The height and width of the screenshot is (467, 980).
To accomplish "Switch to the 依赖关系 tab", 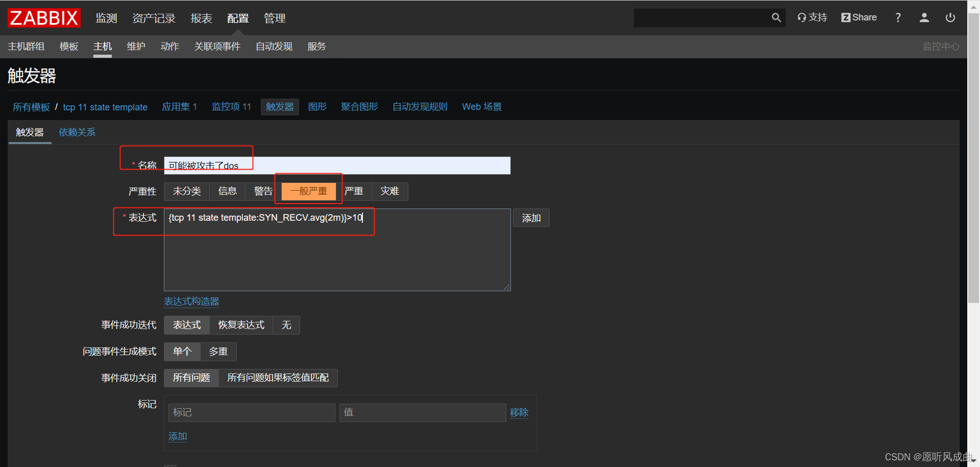I will click(77, 132).
